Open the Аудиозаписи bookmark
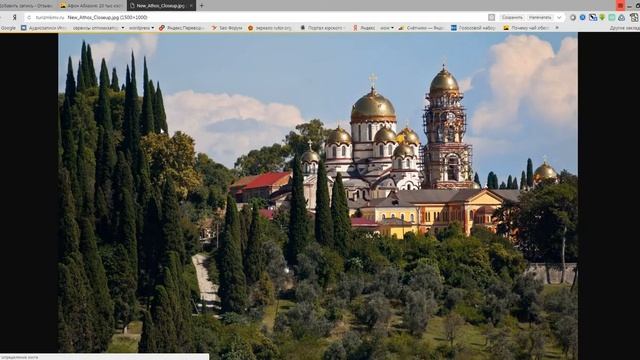Viewport: 640px width, 360px height. 44,28
